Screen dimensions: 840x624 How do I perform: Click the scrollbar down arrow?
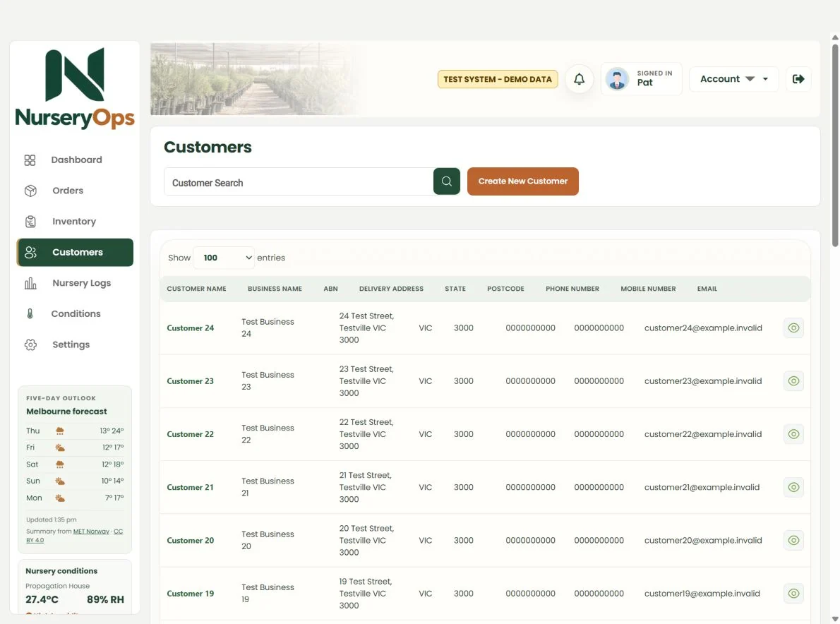834,619
